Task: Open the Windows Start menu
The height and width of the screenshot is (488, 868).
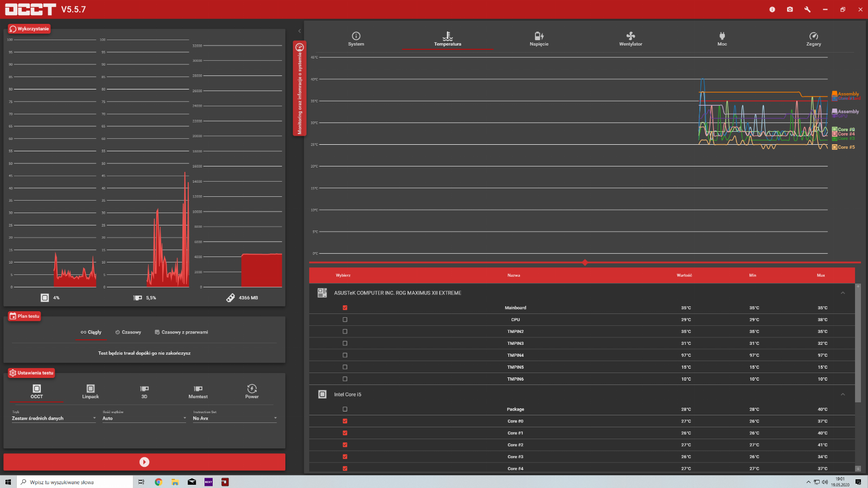Action: point(8,482)
